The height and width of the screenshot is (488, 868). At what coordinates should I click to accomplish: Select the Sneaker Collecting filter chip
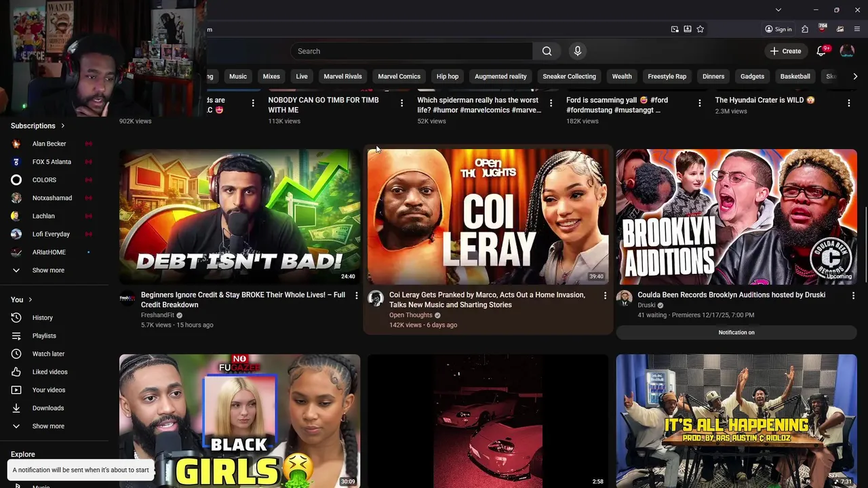pos(569,77)
